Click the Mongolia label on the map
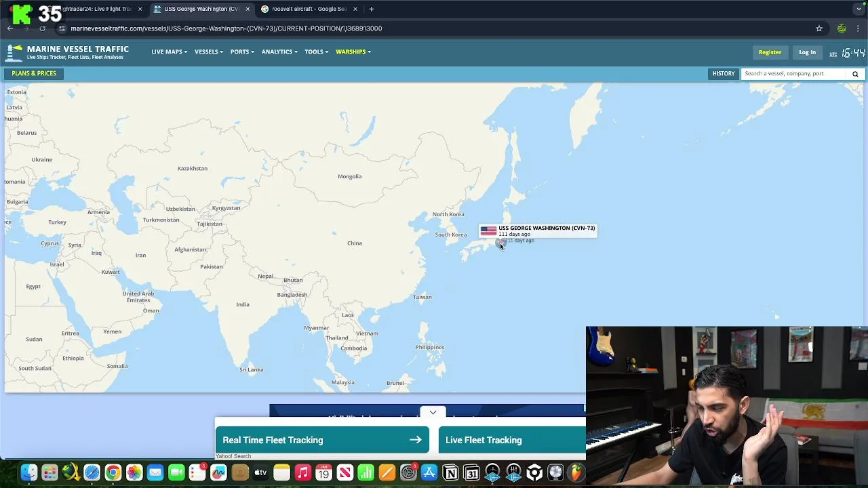This screenshot has width=868, height=488. [x=350, y=176]
